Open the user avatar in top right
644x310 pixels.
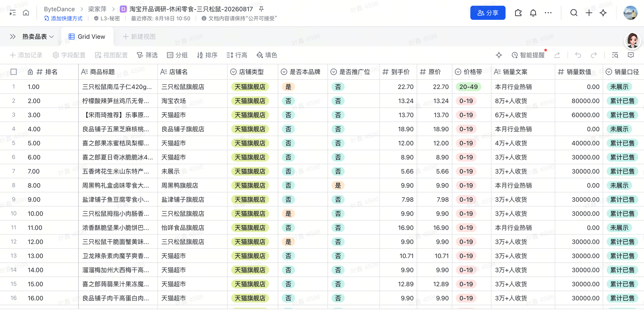coord(630,13)
